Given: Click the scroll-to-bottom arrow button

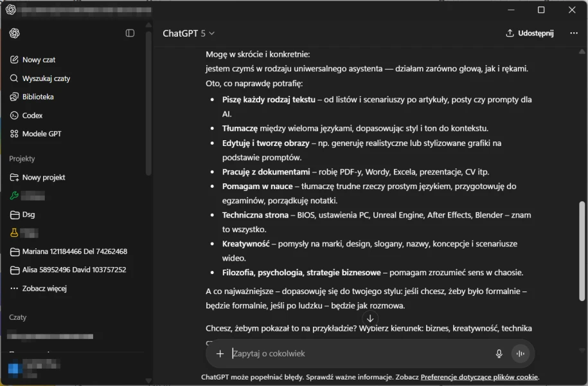Looking at the screenshot, I should (370, 318).
